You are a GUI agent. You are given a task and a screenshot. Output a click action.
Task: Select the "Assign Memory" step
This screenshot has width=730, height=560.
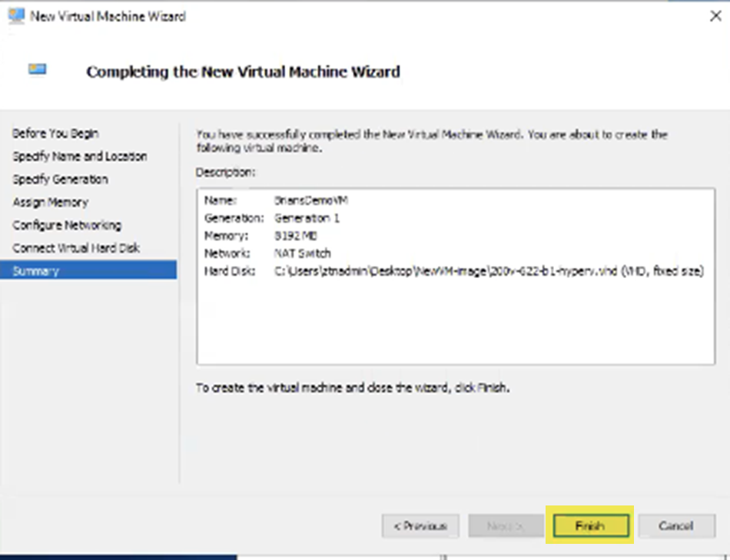(51, 202)
